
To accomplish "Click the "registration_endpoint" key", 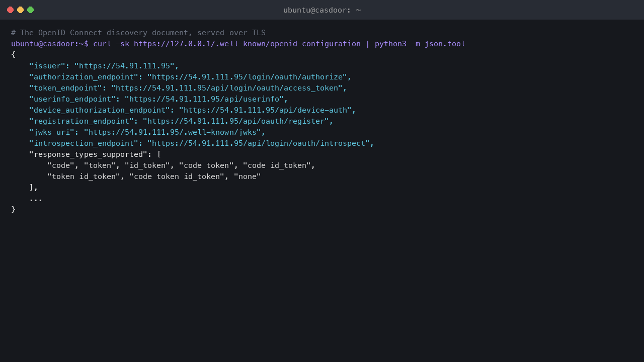I will (82, 121).
